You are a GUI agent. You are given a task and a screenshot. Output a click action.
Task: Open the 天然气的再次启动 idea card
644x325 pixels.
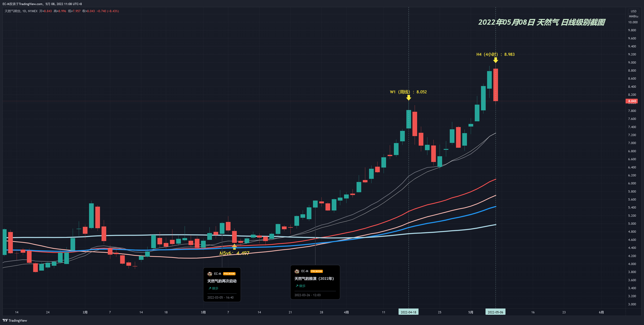[x=222, y=285]
